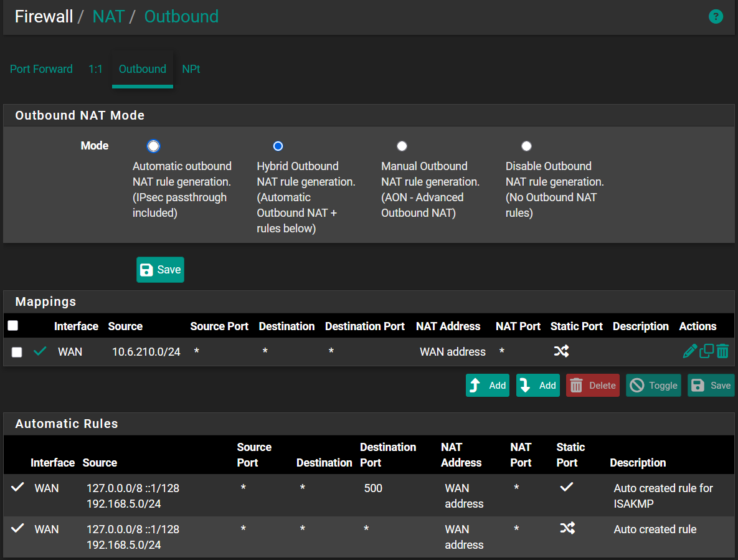Select Automatic outbound NAT rule generation
The image size is (738, 560).
click(x=153, y=146)
